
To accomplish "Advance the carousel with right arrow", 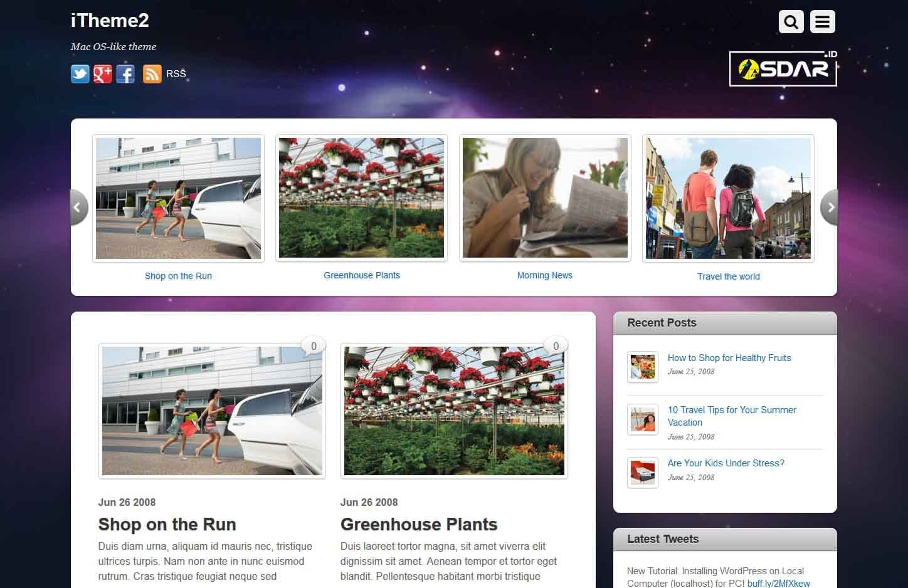I will [828, 207].
